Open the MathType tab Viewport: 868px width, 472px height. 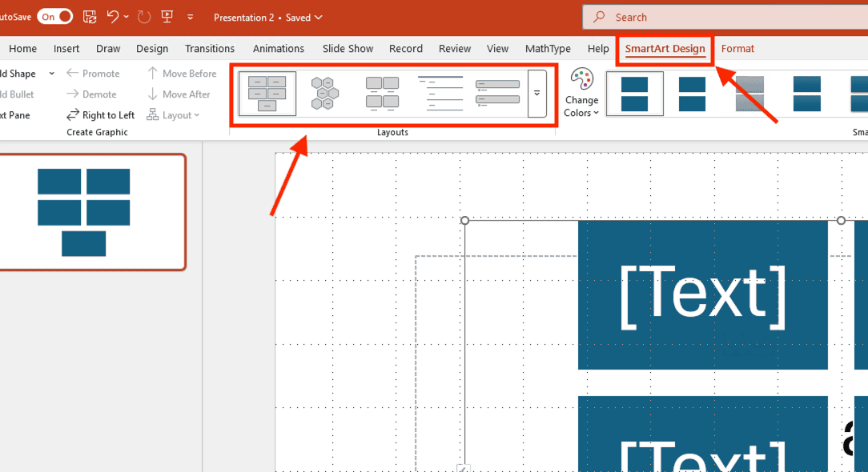(548, 49)
